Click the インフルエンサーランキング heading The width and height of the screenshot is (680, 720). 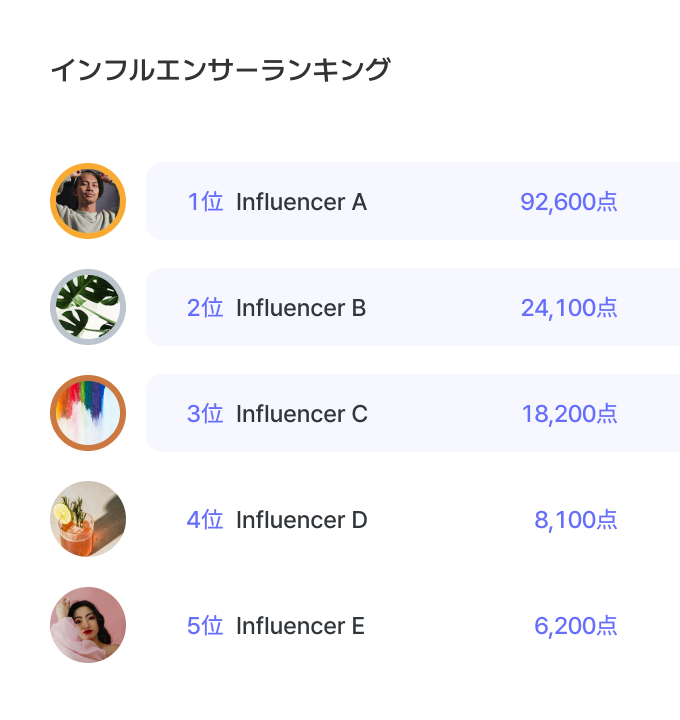tap(220, 71)
